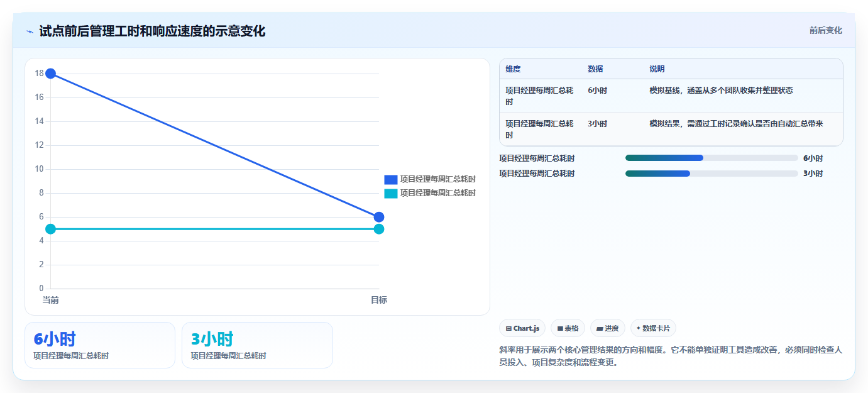This screenshot has width=868, height=393.
Task: Click the y-axis tick label 0
Action: click(41, 289)
